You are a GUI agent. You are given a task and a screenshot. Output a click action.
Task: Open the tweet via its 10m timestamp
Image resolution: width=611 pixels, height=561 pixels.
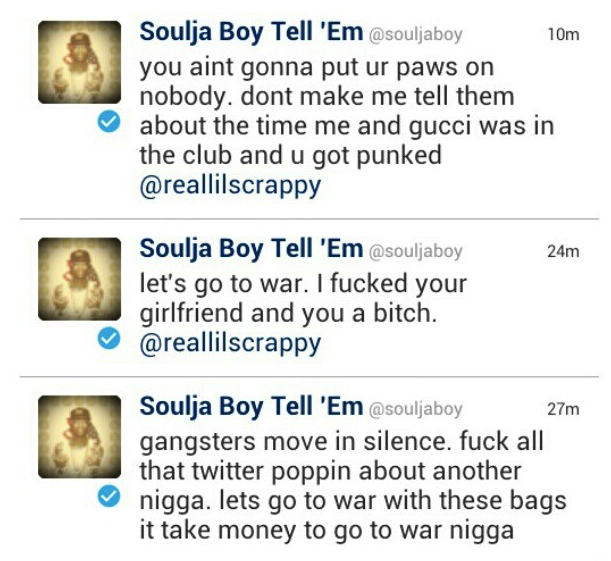pyautogui.click(x=563, y=35)
